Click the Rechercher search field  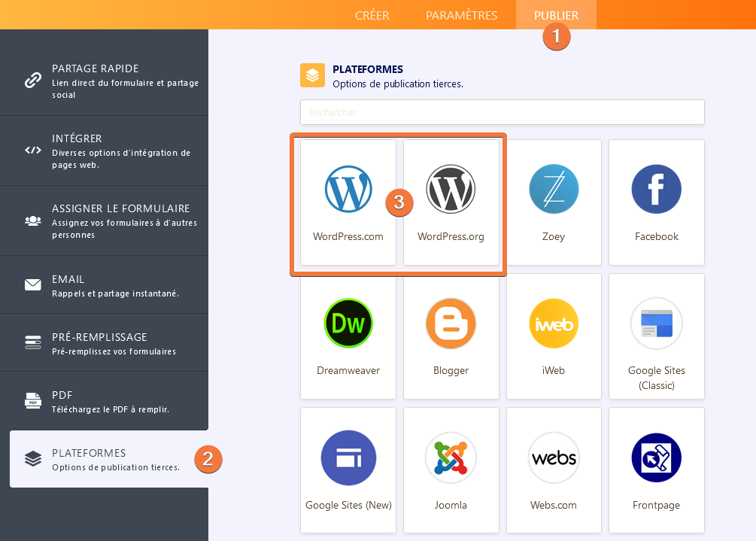(x=502, y=112)
